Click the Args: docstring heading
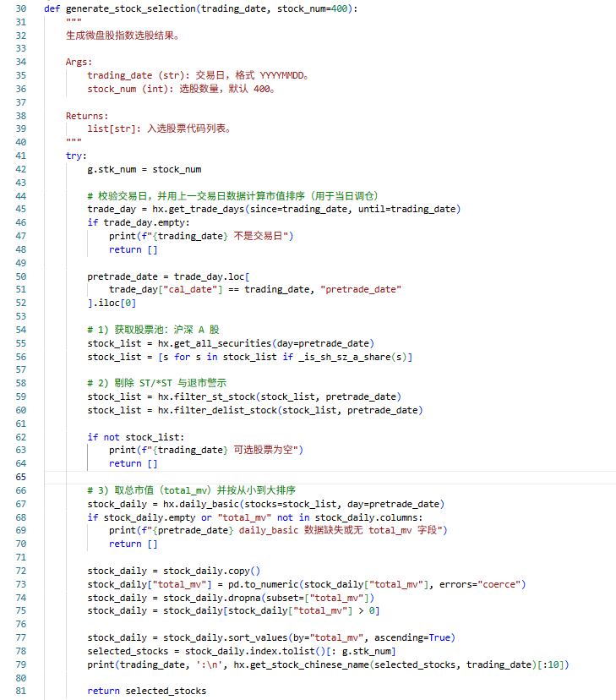This screenshot has width=616, height=700. 79,63
